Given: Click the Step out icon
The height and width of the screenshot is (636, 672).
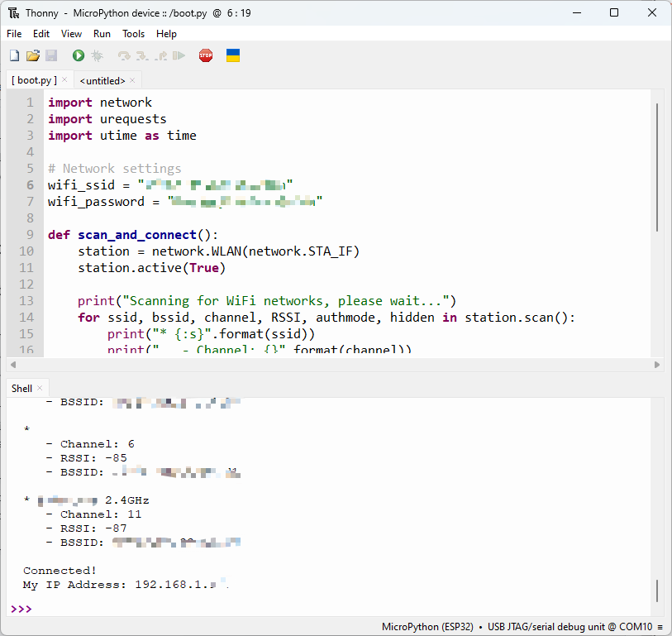Looking at the screenshot, I should (x=160, y=55).
